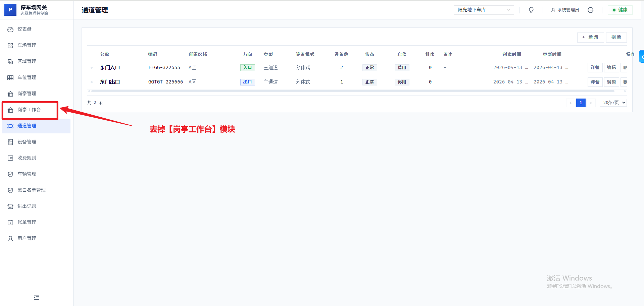Viewport: 644px width, 306px height.
Task: Click page number 1 in pagination
Action: pos(581,103)
